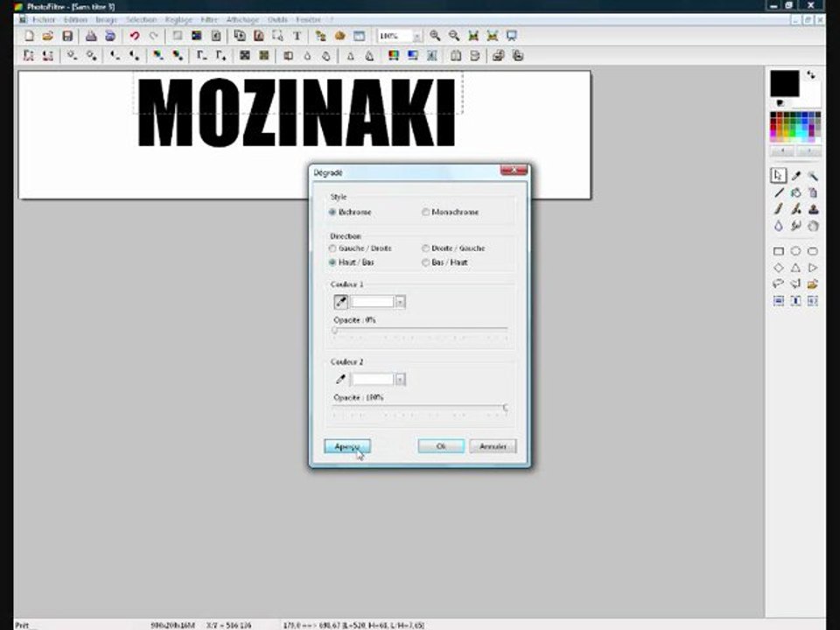Select the Magic wand tool
The image size is (840, 630).
pos(813,176)
